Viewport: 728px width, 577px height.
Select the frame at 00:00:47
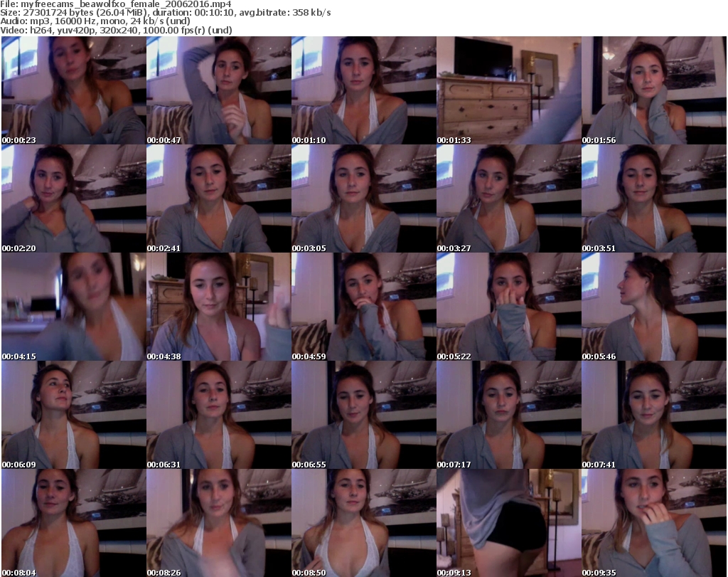click(219, 90)
